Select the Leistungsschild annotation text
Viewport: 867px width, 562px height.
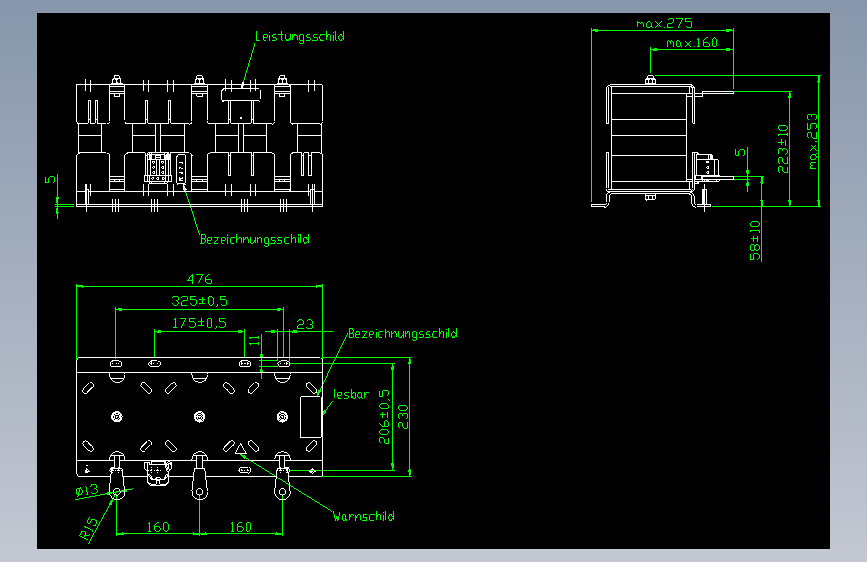(300, 37)
